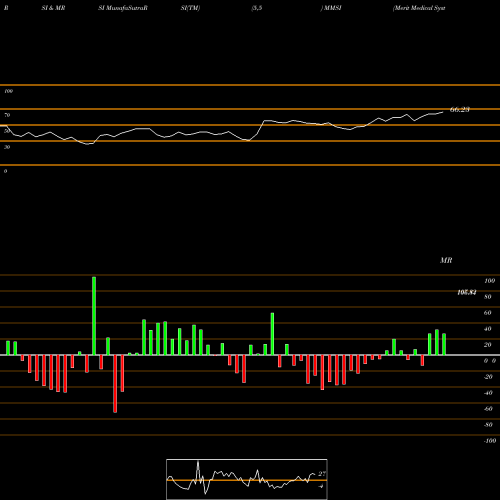Click the '-40' label on MR axis

click(488, 393)
